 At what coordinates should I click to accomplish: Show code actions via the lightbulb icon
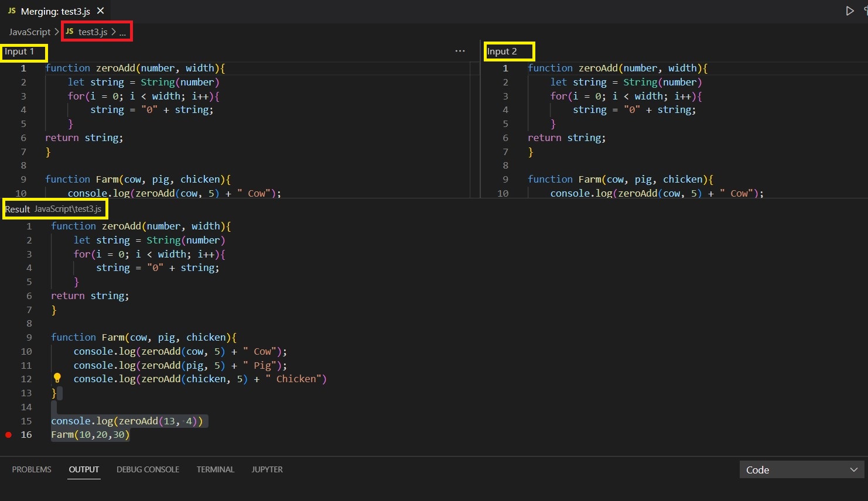pyautogui.click(x=57, y=378)
